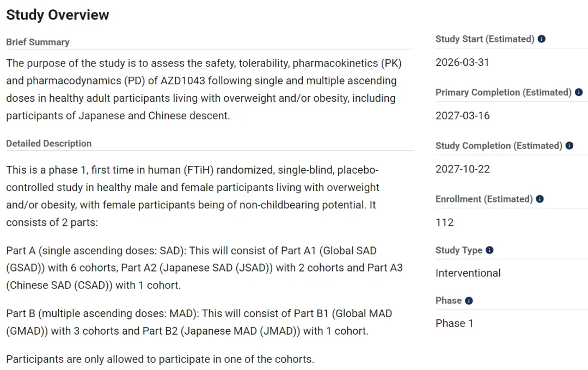Screen dimensions: 588x370
Task: Click the Study Completion date 2027-10-22
Action: (x=462, y=169)
